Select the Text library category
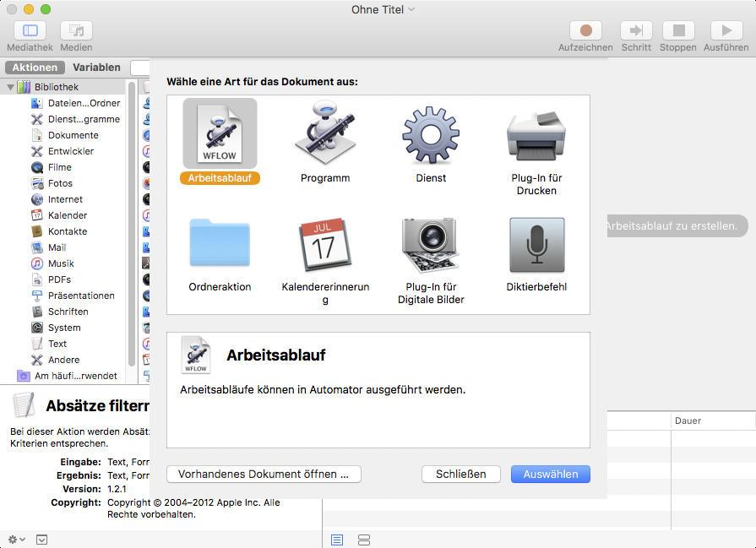The width and height of the screenshot is (756, 548). tap(49, 343)
